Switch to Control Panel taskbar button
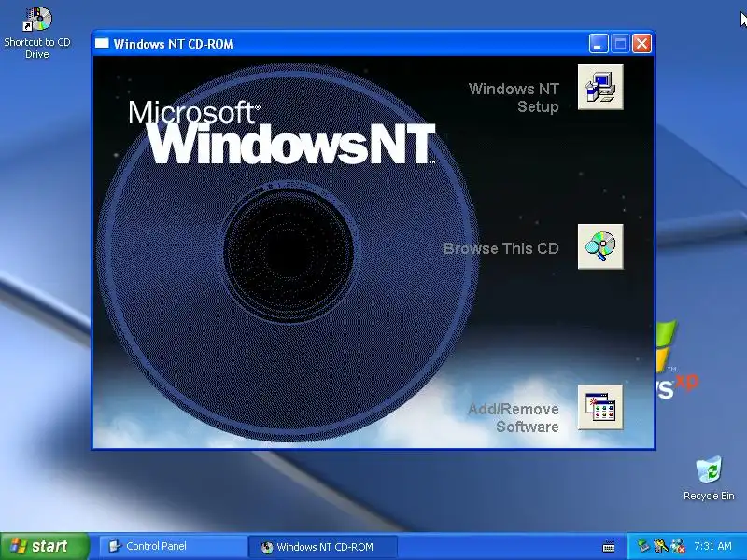Image resolution: width=747 pixels, height=560 pixels. click(173, 546)
